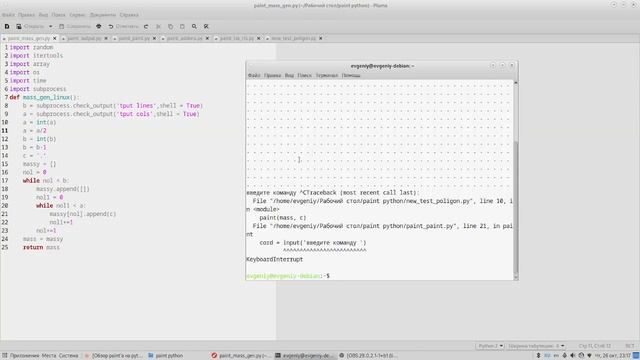
Task: Click the terminal prompt line evgeniy@evgeniy-debian
Action: (288, 276)
